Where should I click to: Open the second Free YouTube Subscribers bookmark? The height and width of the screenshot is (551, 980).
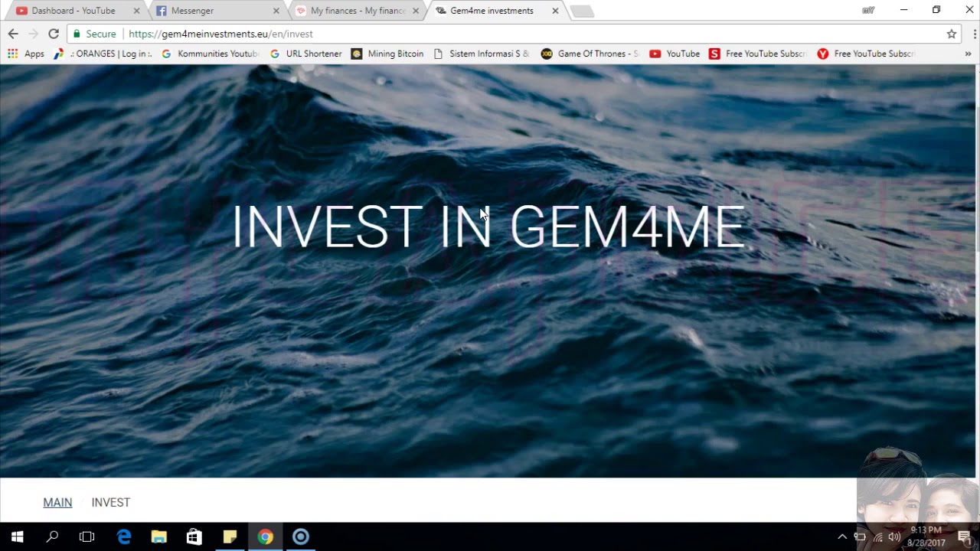click(x=866, y=54)
